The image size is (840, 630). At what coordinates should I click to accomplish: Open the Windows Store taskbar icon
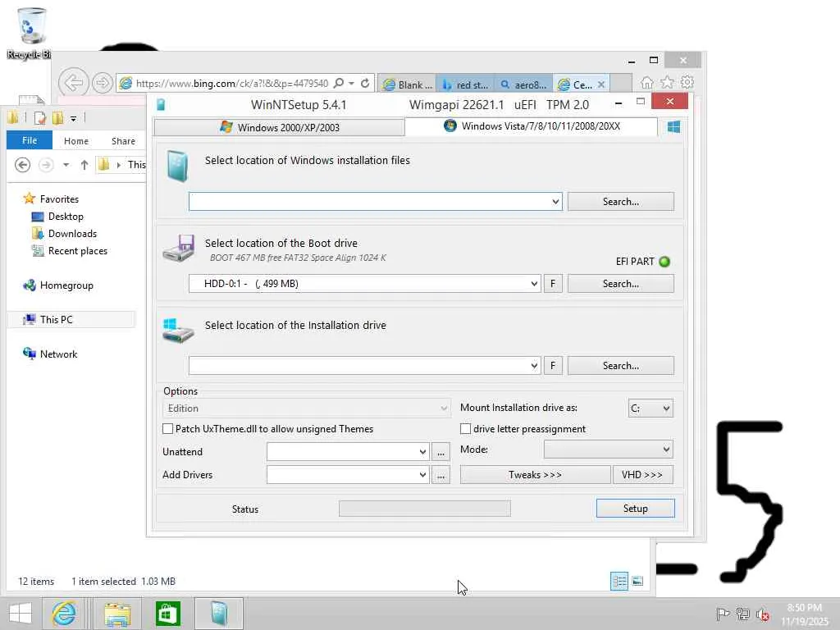pyautogui.click(x=167, y=614)
